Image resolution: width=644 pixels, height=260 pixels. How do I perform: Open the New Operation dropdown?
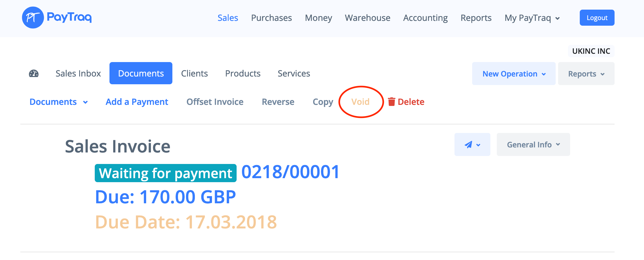point(514,74)
